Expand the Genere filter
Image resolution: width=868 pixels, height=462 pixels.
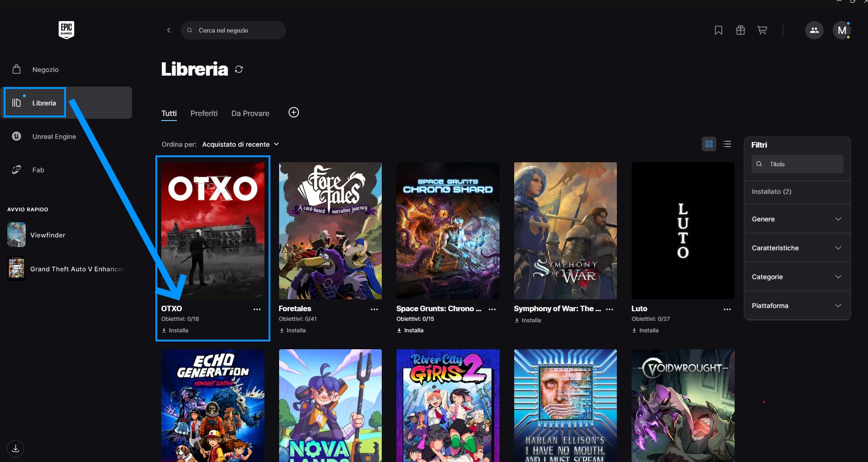pos(797,219)
